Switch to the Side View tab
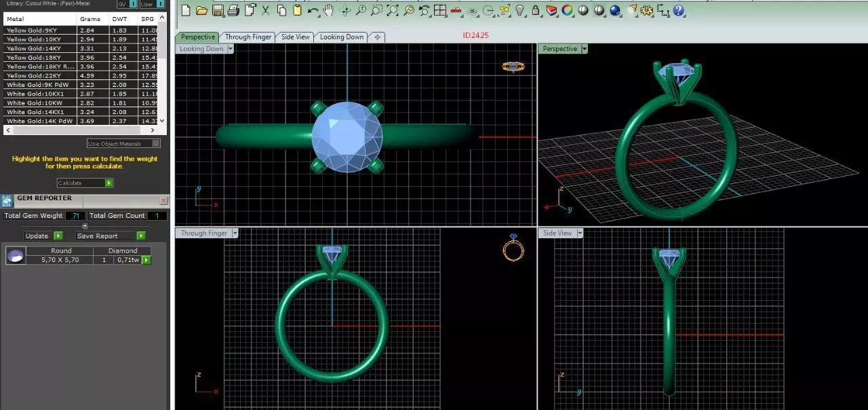The height and width of the screenshot is (410, 868). [296, 37]
